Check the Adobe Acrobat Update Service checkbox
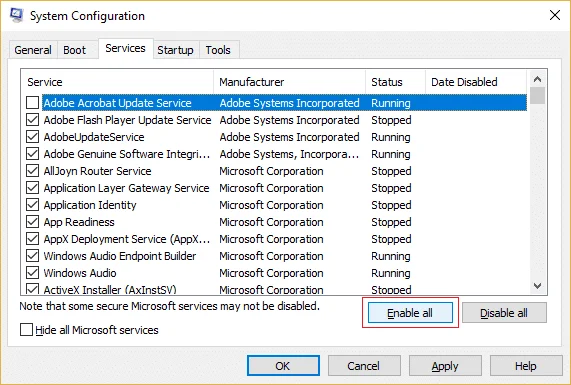This screenshot has width=571, height=385. [32, 103]
